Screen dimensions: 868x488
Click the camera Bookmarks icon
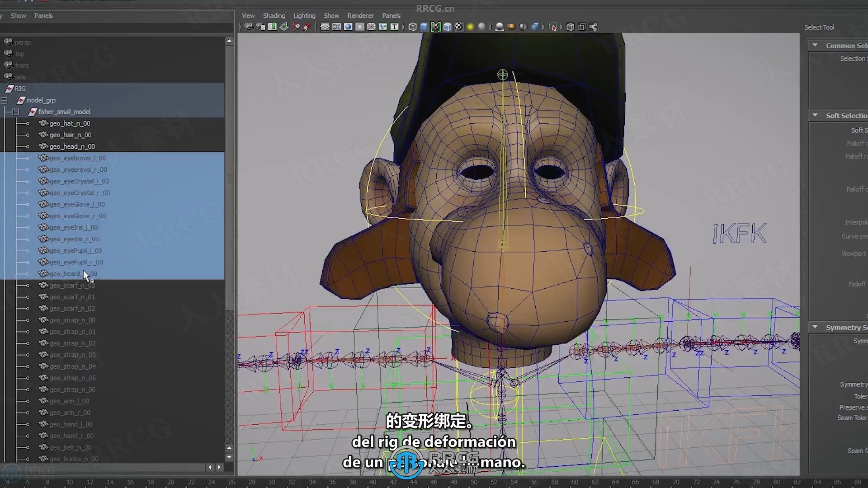272,27
